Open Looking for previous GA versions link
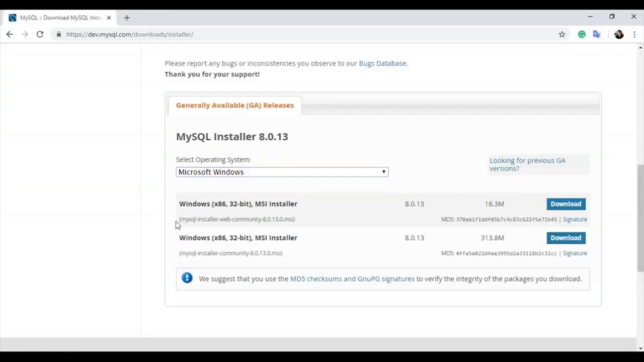The width and height of the screenshot is (644, 362). tap(527, 164)
